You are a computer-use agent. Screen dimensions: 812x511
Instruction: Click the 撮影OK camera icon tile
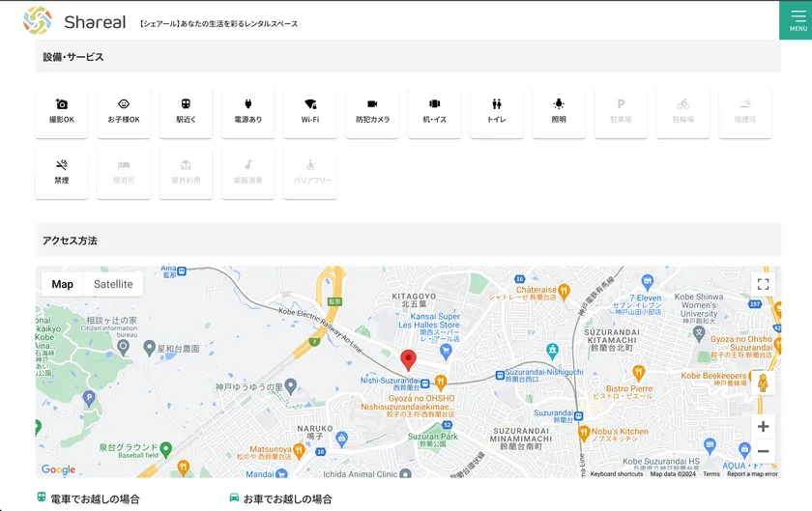(x=62, y=112)
